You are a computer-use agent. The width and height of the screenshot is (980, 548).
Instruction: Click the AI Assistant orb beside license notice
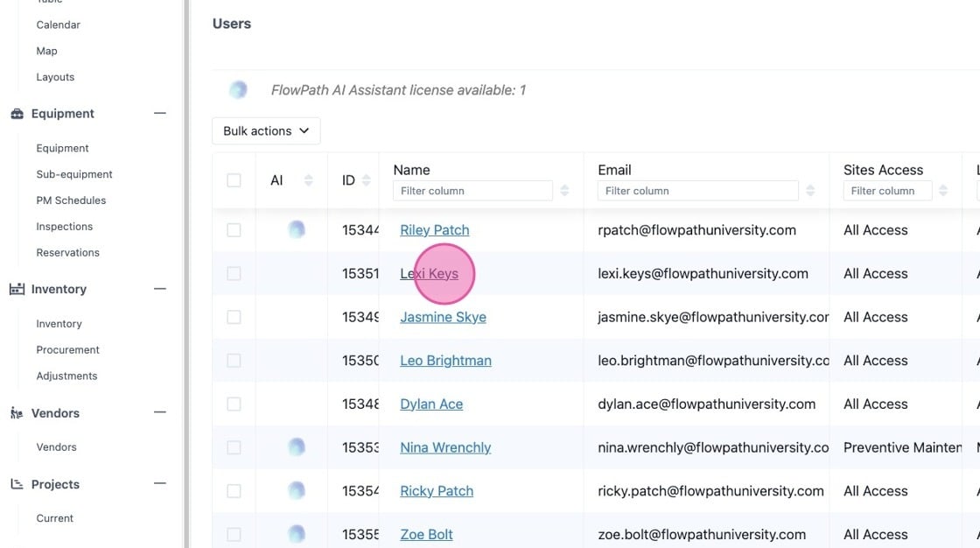point(238,90)
